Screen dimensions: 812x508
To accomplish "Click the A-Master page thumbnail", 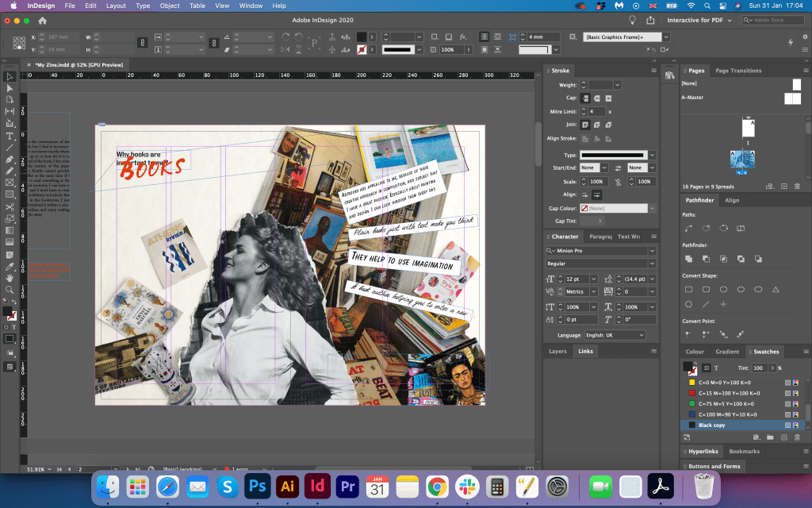I will point(792,98).
